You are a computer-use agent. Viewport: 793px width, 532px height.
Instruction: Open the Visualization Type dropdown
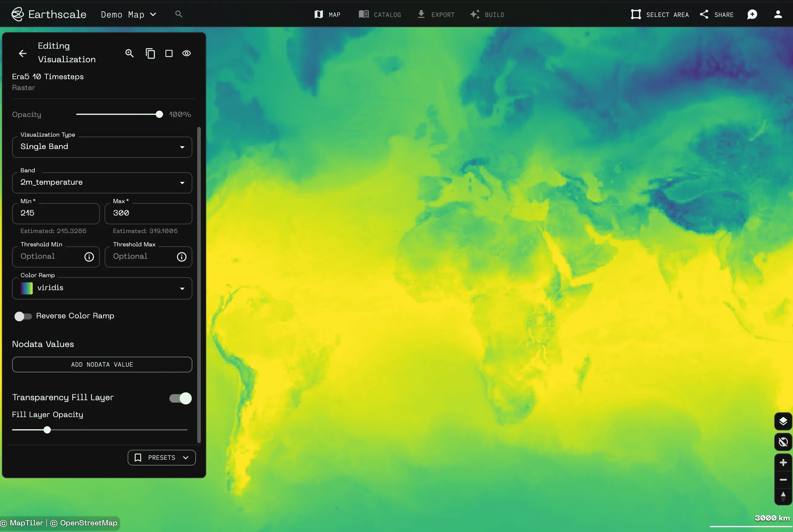(x=102, y=147)
